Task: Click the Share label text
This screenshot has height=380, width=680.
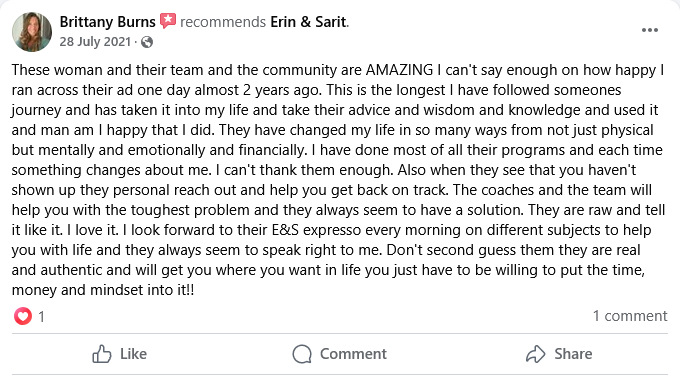Action: [x=573, y=354]
